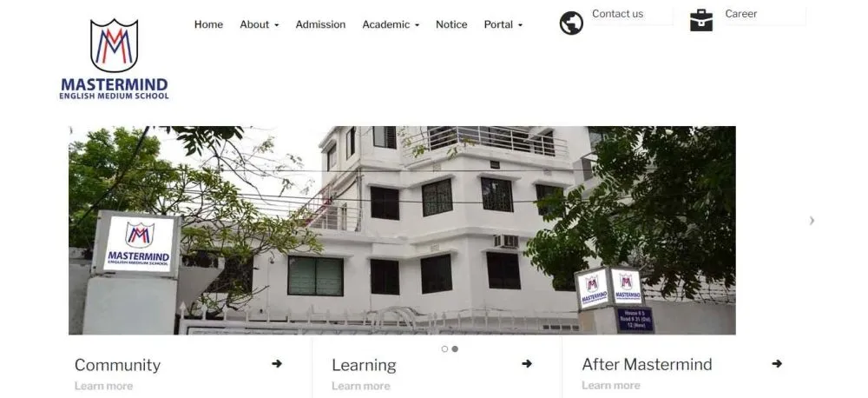Click the arrow icon next to After Mastermind
The height and width of the screenshot is (398, 868).
[x=777, y=363]
